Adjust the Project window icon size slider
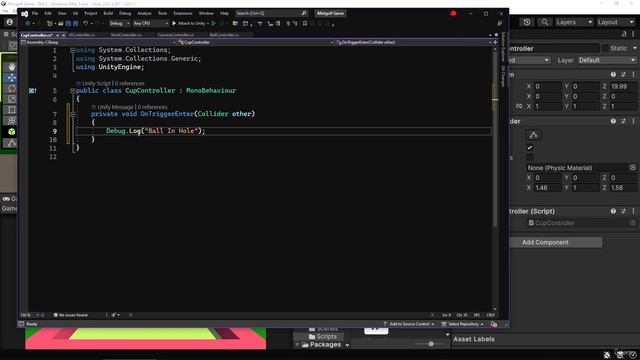The width and height of the screenshot is (640, 360). (431, 344)
